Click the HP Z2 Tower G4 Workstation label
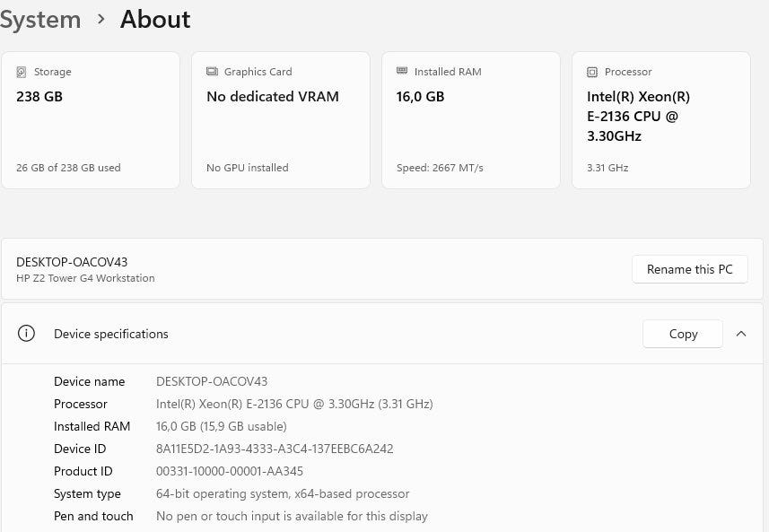 [85, 278]
